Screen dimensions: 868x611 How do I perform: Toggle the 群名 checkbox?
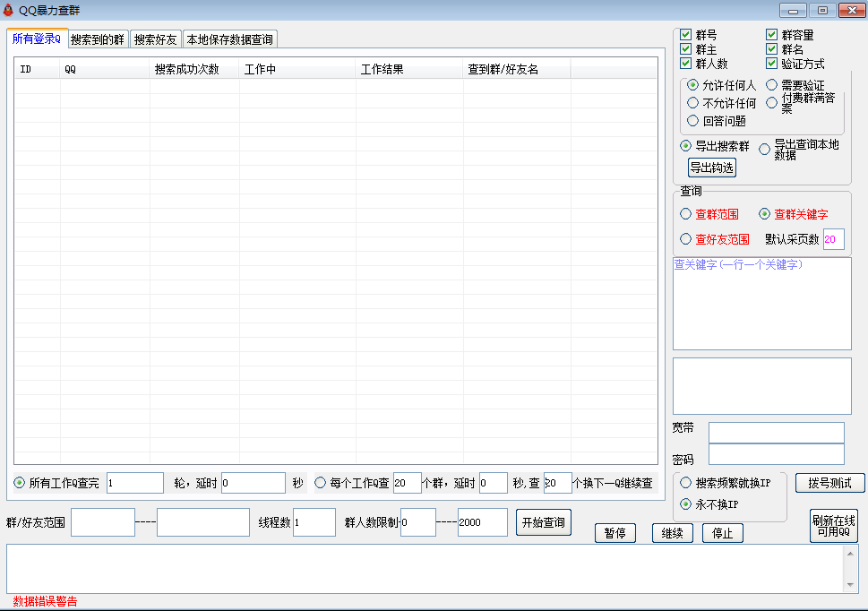(771, 49)
